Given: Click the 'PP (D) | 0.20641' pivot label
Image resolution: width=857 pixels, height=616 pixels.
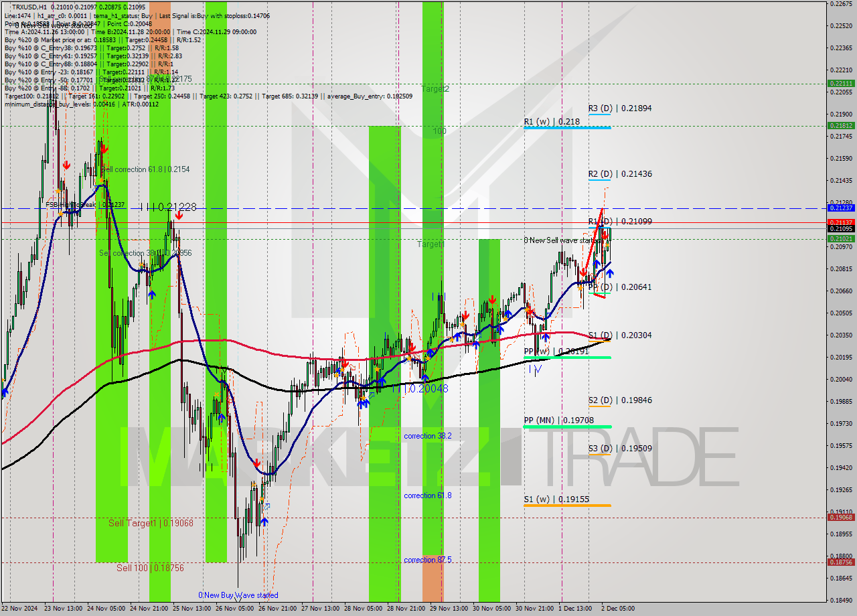Looking at the screenshot, I should (620, 287).
